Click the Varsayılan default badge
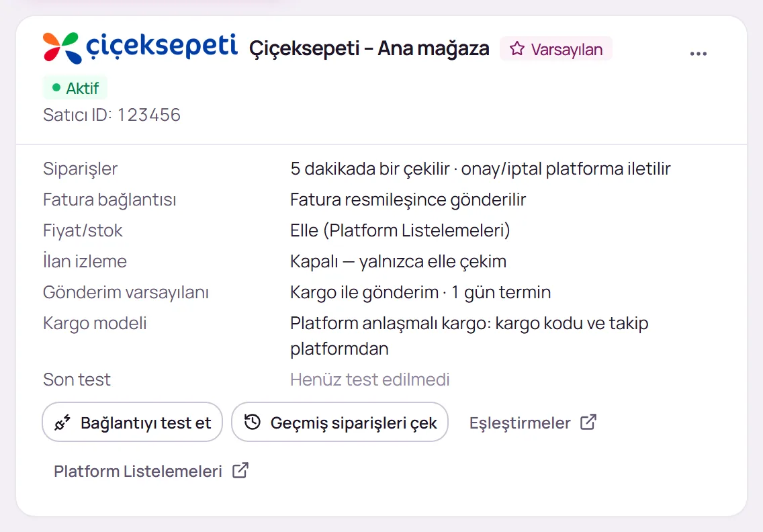Image resolution: width=763 pixels, height=532 pixels. [555, 49]
